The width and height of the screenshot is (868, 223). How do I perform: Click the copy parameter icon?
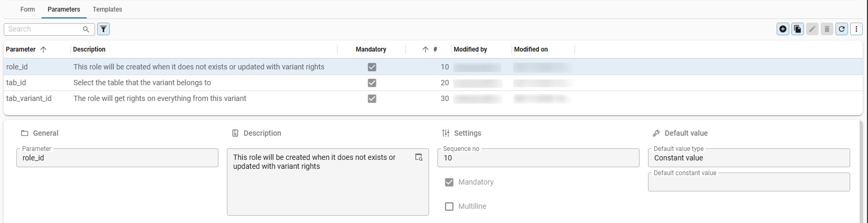click(x=798, y=29)
